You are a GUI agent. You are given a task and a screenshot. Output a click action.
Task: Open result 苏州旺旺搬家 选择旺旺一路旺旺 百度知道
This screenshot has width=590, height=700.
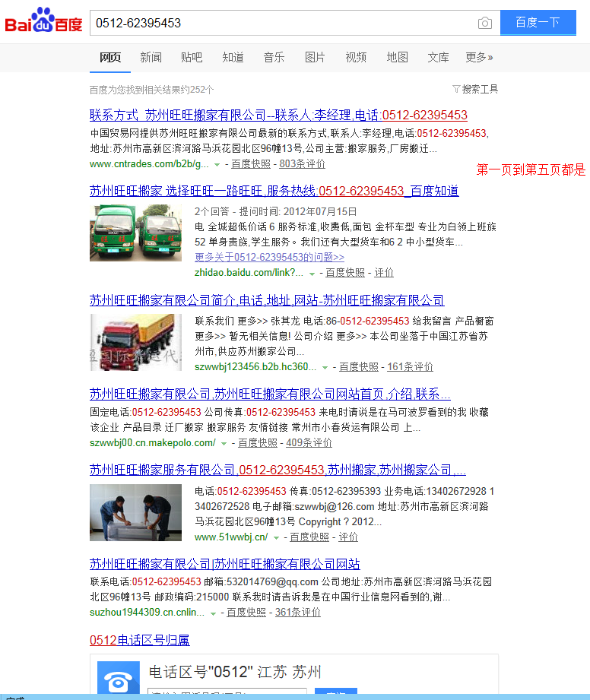pyautogui.click(x=274, y=191)
